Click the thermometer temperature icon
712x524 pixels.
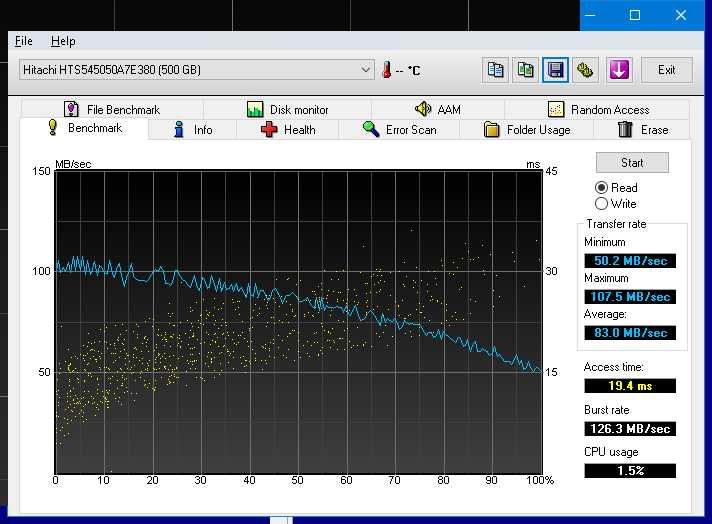(x=386, y=70)
